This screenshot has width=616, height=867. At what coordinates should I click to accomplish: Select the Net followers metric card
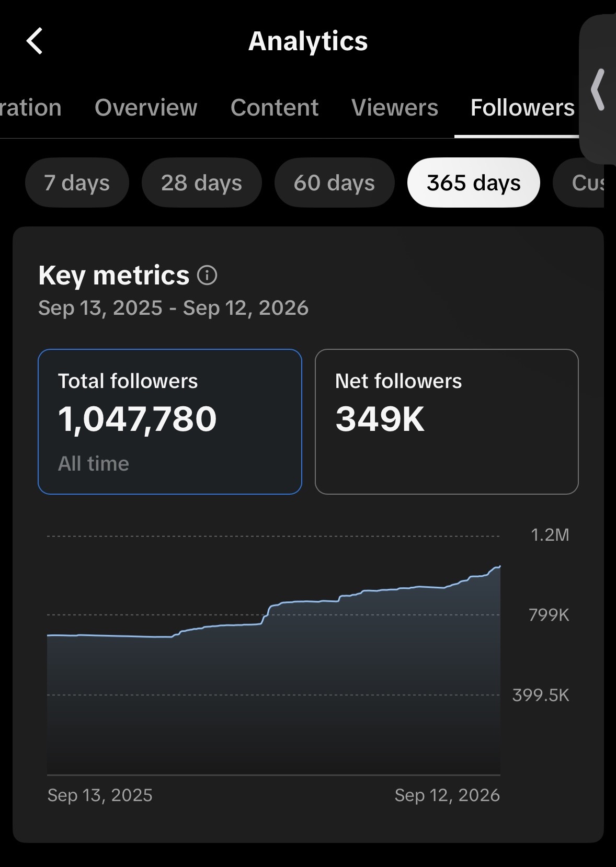point(447,421)
